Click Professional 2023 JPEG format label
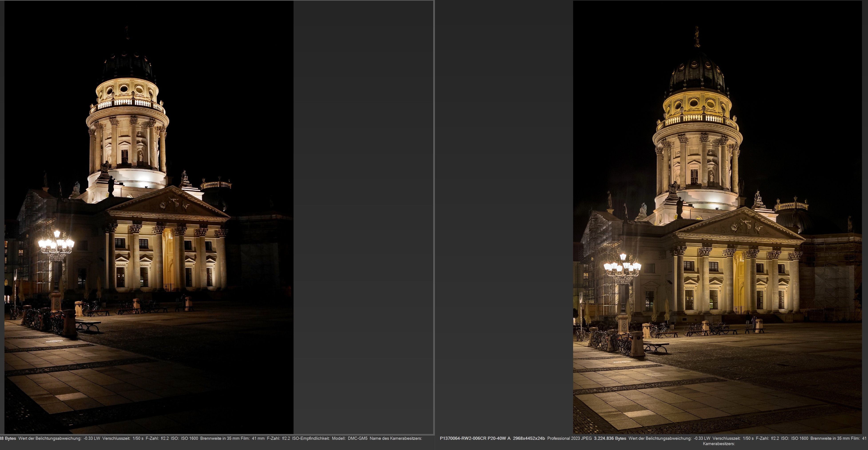The image size is (868, 450). tap(569, 438)
